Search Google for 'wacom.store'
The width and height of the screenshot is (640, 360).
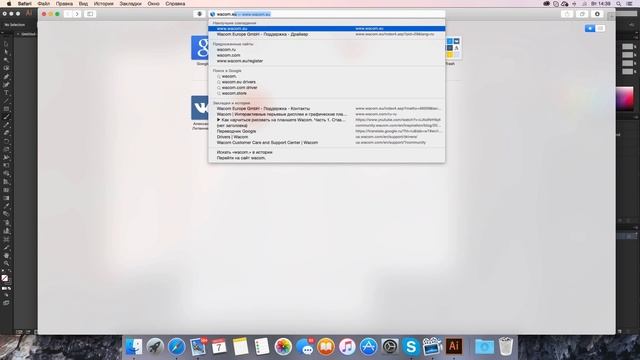234,93
